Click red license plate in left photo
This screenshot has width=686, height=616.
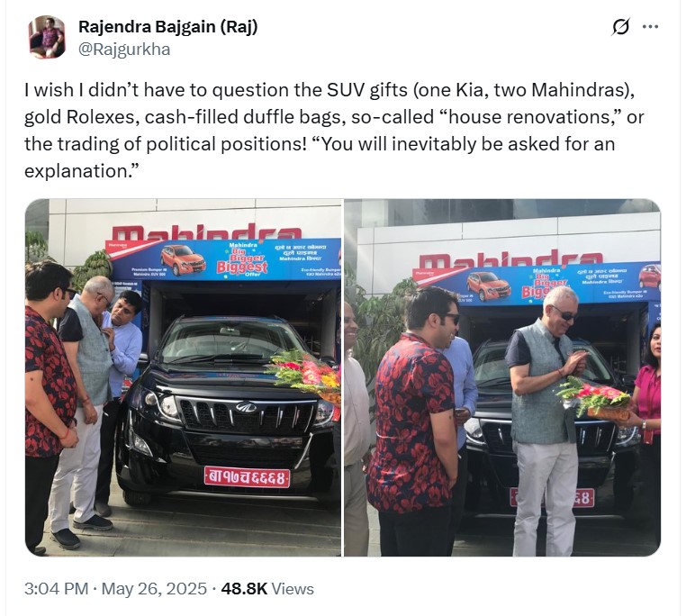point(248,476)
